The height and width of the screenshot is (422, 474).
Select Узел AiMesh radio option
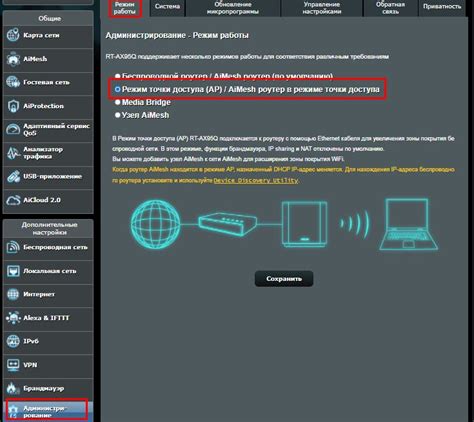(x=117, y=115)
